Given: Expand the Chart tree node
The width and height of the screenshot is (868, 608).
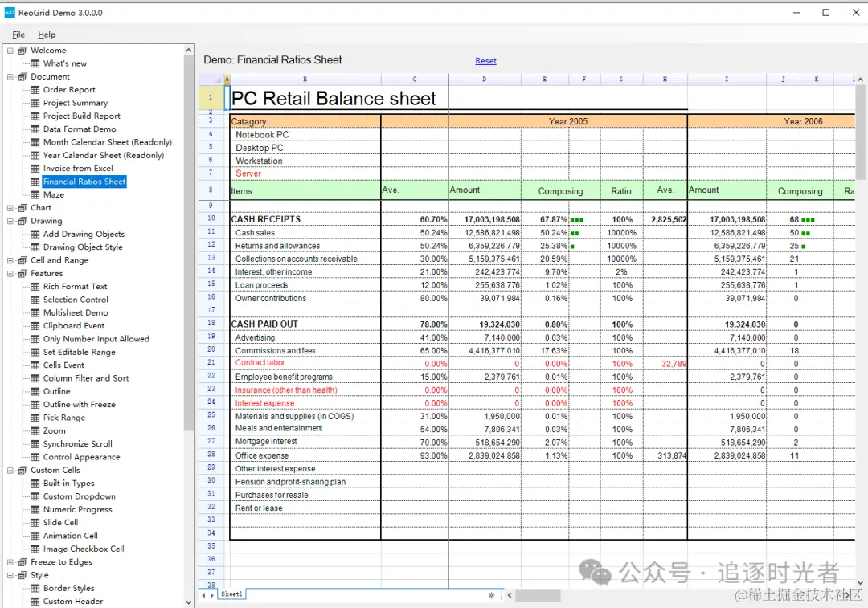Looking at the screenshot, I should coord(10,208).
